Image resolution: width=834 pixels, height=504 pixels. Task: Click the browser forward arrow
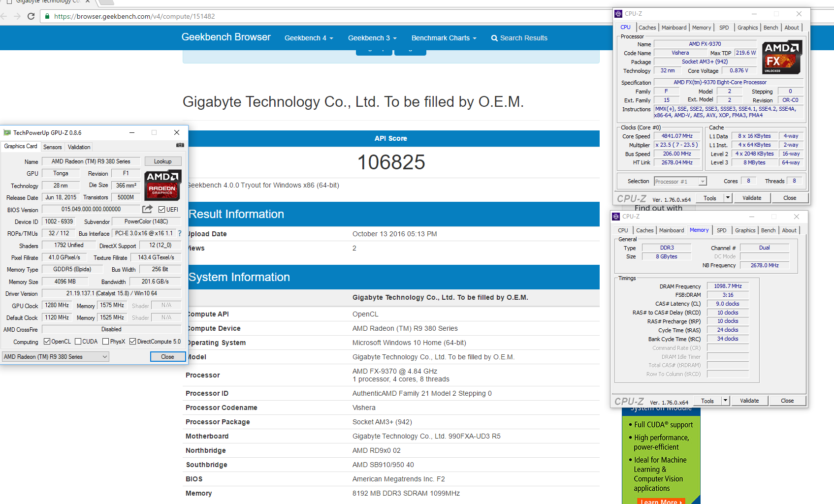coord(17,16)
